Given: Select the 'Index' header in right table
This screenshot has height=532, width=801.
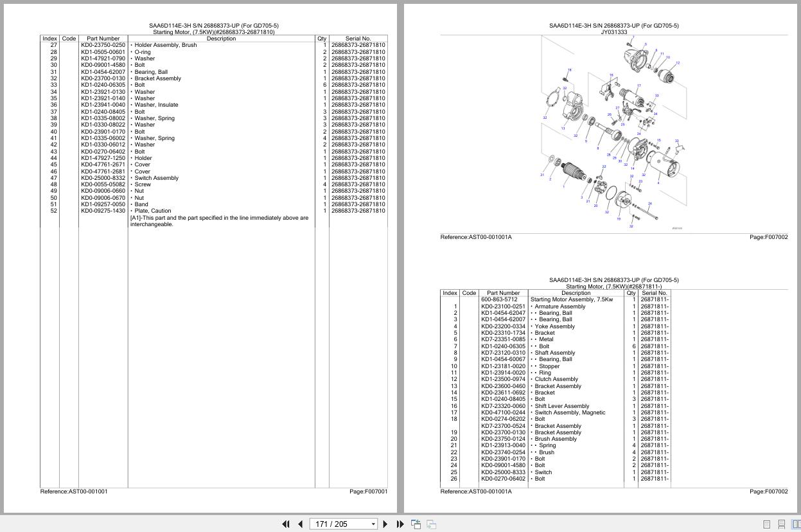Looking at the screenshot, I should pos(450,293).
